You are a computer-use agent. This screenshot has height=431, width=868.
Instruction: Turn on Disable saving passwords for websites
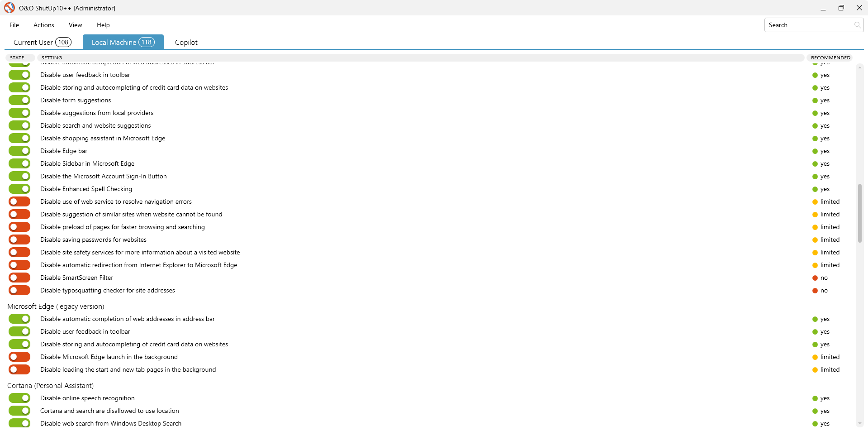coord(19,239)
